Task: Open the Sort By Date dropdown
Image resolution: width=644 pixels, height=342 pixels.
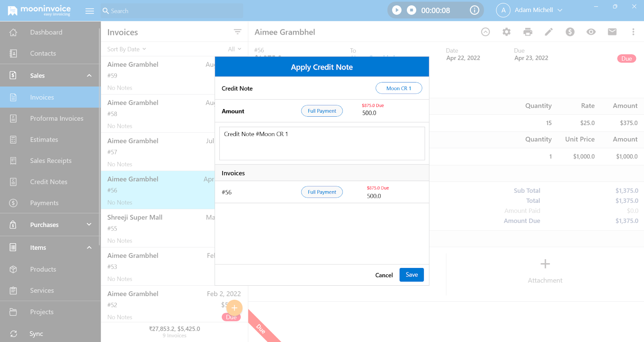Action: tap(126, 49)
